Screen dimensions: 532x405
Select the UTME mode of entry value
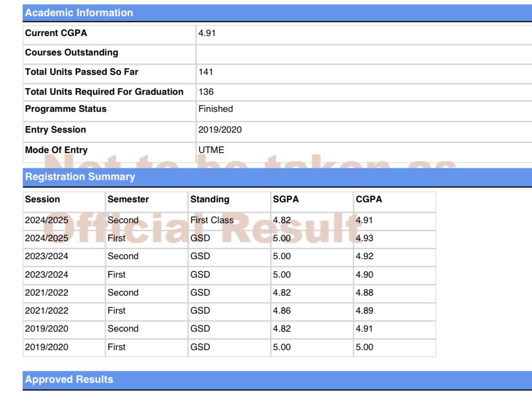[x=211, y=150]
